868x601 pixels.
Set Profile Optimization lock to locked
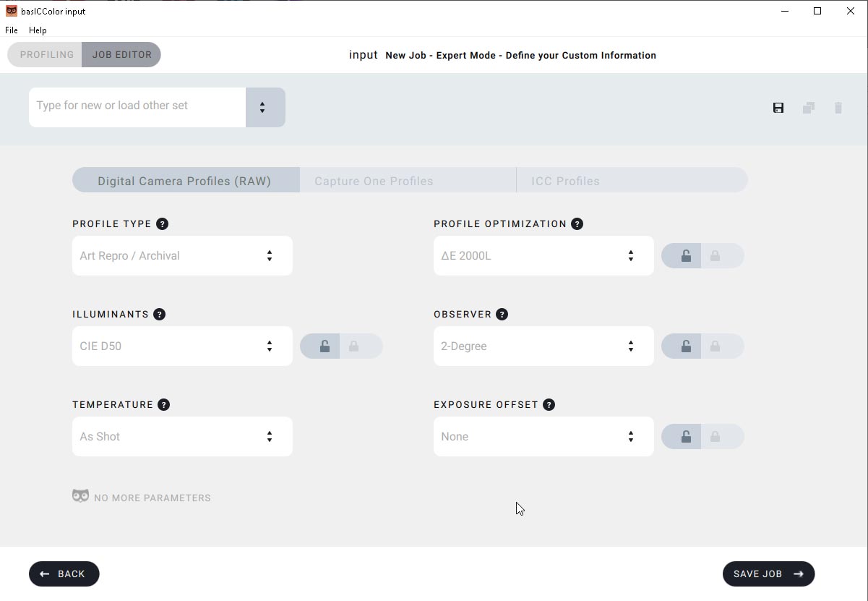pos(722,255)
